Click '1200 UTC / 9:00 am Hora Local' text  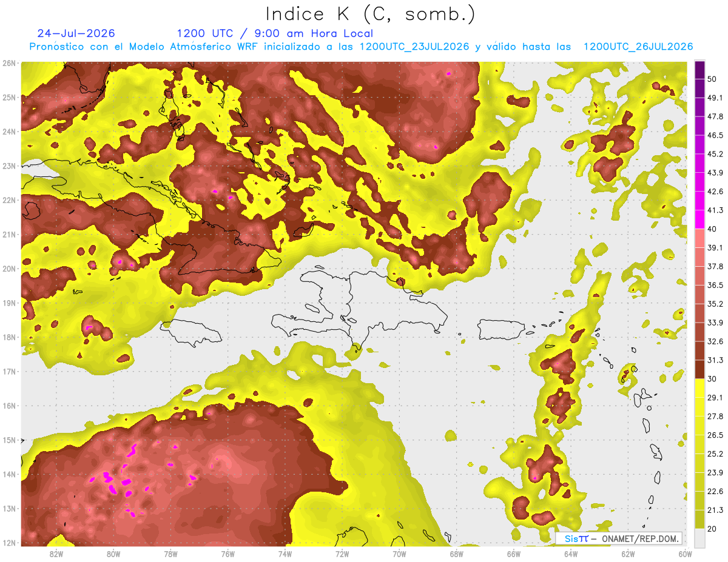click(275, 33)
